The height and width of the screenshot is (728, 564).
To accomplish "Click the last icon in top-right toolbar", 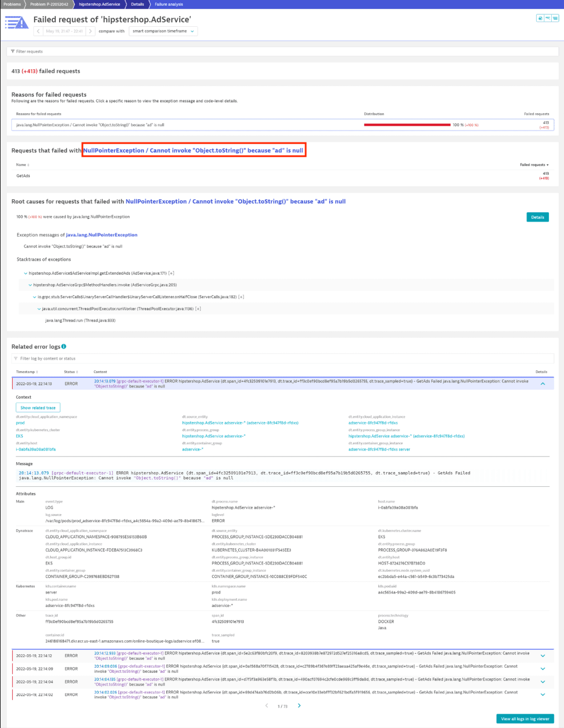I will (x=555, y=18).
